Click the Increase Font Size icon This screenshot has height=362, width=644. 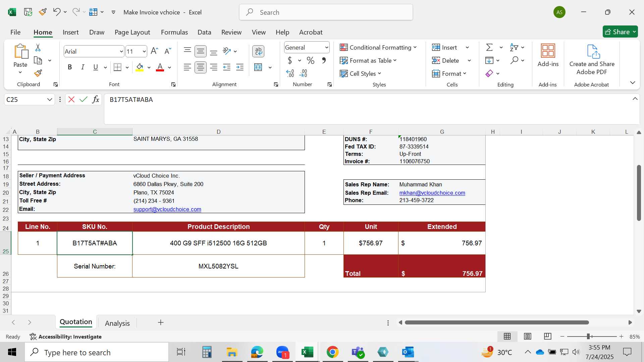154,51
